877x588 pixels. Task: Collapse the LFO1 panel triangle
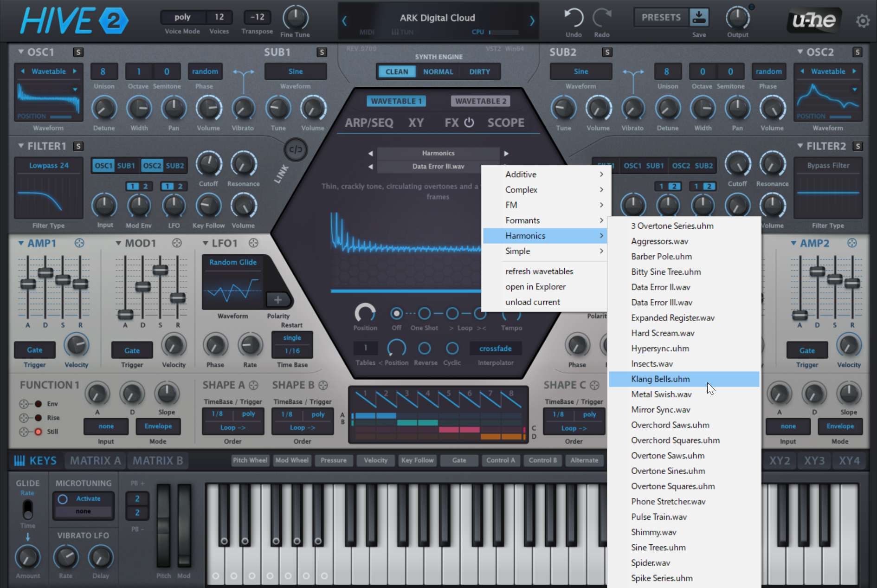tap(206, 243)
